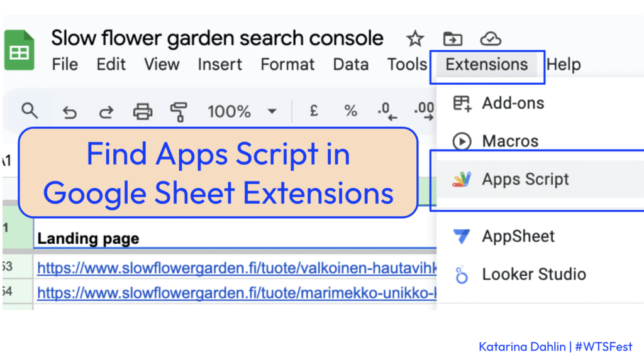Apply percent format
The width and height of the screenshot is (644, 360).
pos(350,111)
